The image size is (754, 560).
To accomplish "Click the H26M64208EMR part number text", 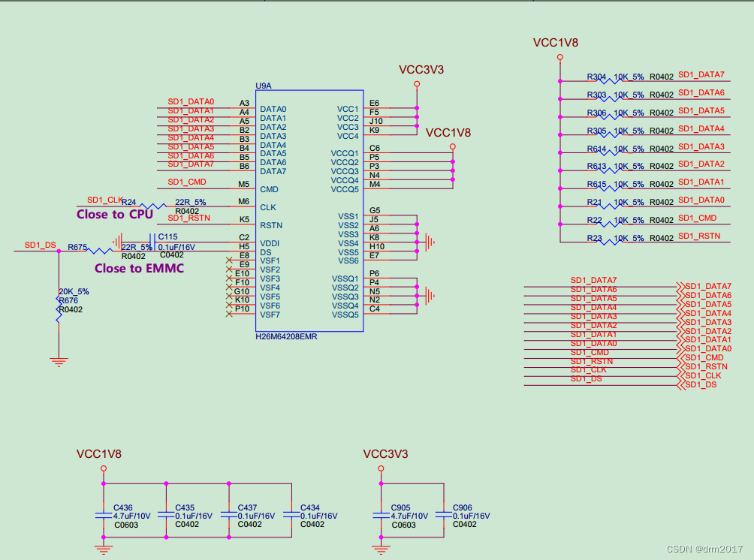I will point(285,336).
